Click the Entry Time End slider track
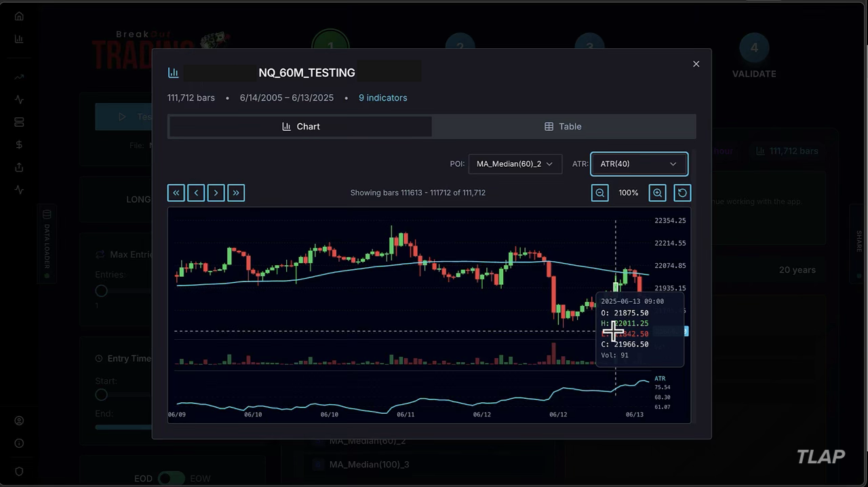 coord(123,427)
